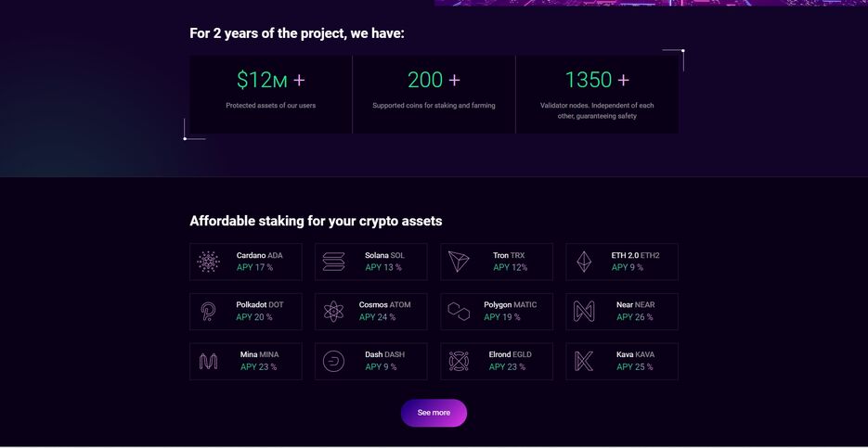The image size is (868, 448).
Task: Click the Near NEAR logo icon
Action: [584, 312]
